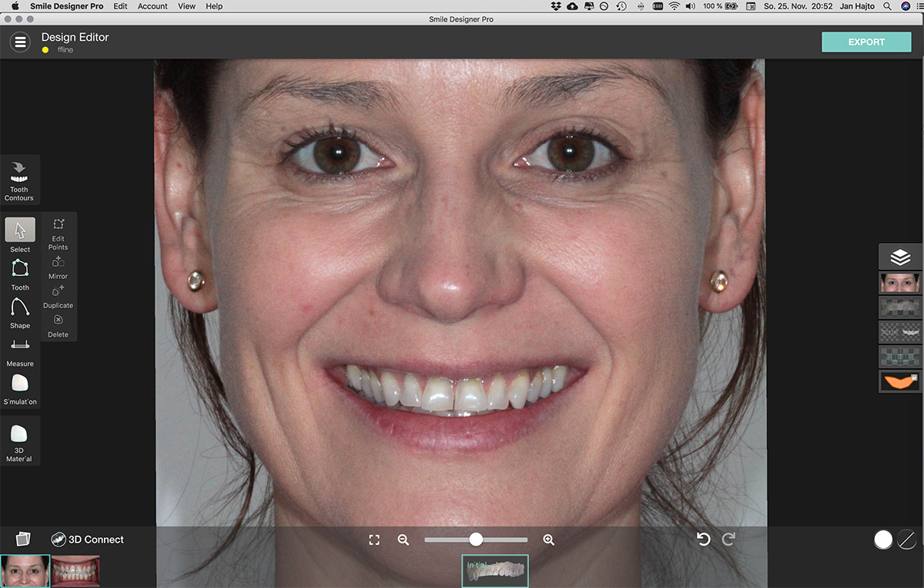Activate the Select arrow tool
Viewport: 924px width, 588px height.
tap(20, 236)
